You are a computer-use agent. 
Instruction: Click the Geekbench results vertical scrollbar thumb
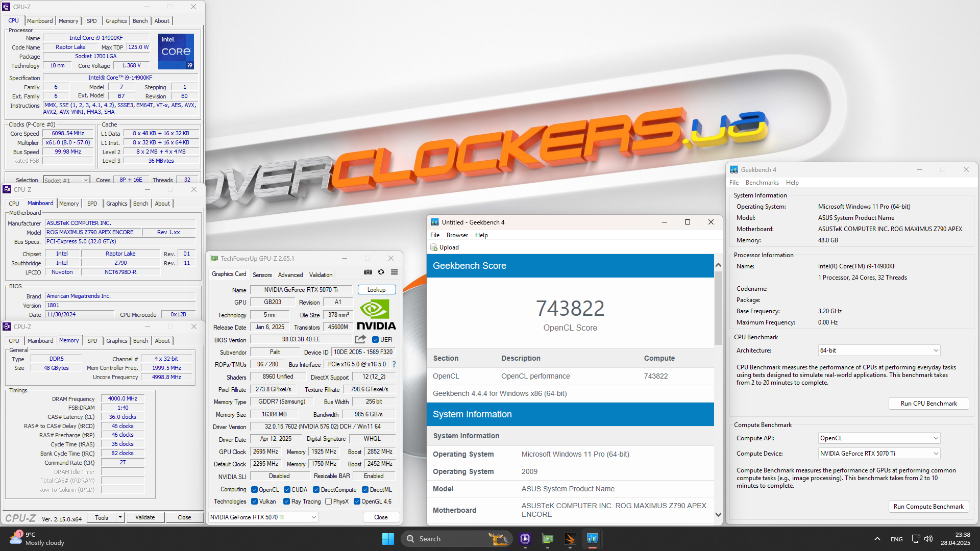click(718, 309)
